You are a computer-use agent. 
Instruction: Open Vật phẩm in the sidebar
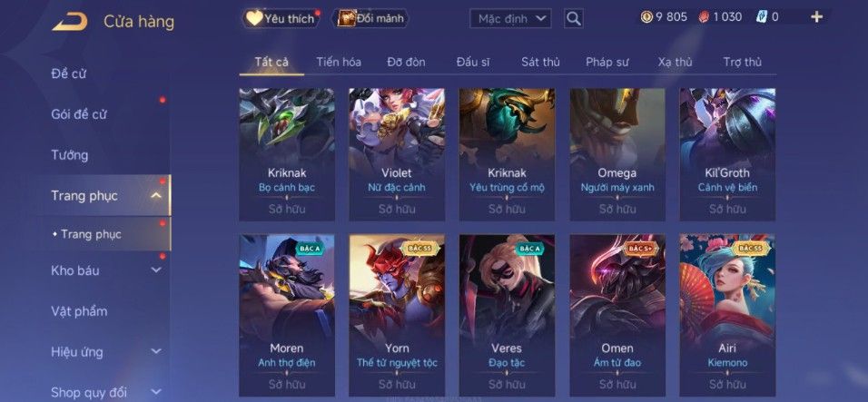pos(79,310)
